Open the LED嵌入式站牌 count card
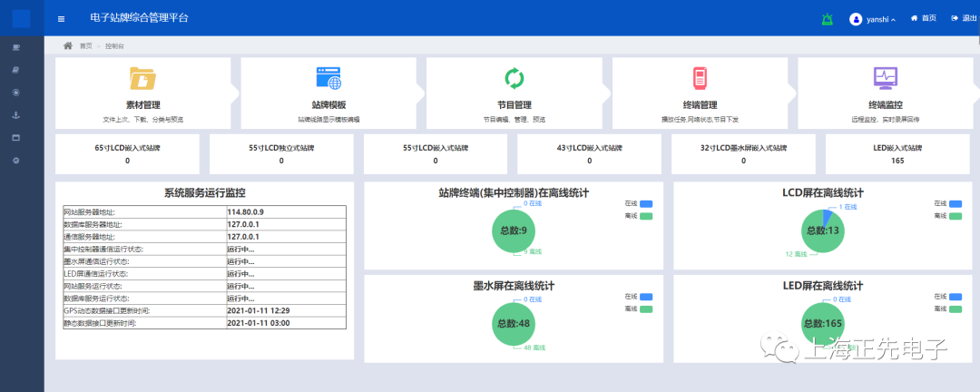This screenshot has width=980, height=392. [897, 154]
